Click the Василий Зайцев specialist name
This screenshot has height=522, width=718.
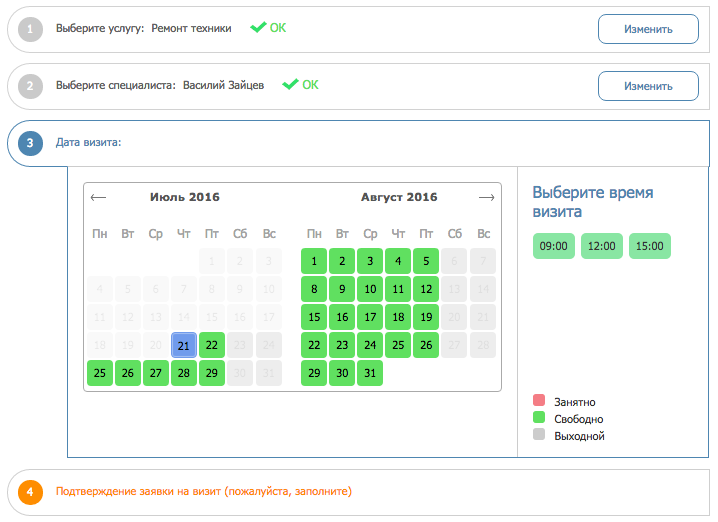(x=223, y=85)
